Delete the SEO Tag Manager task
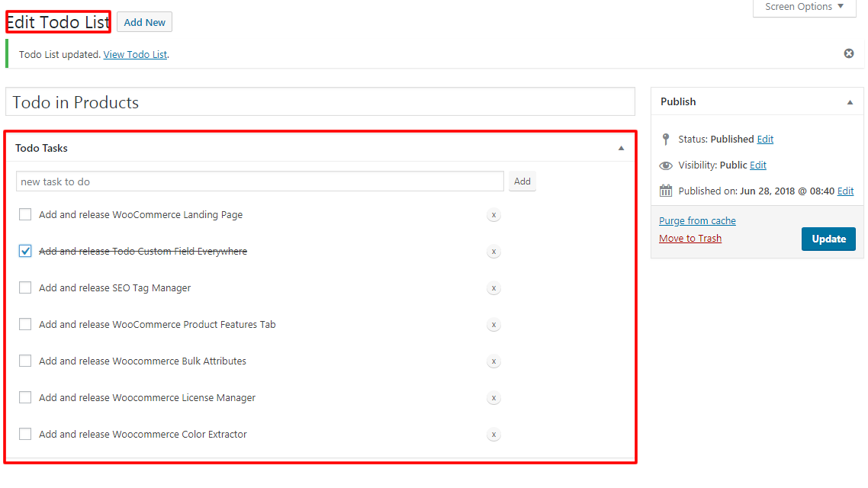 [493, 287]
